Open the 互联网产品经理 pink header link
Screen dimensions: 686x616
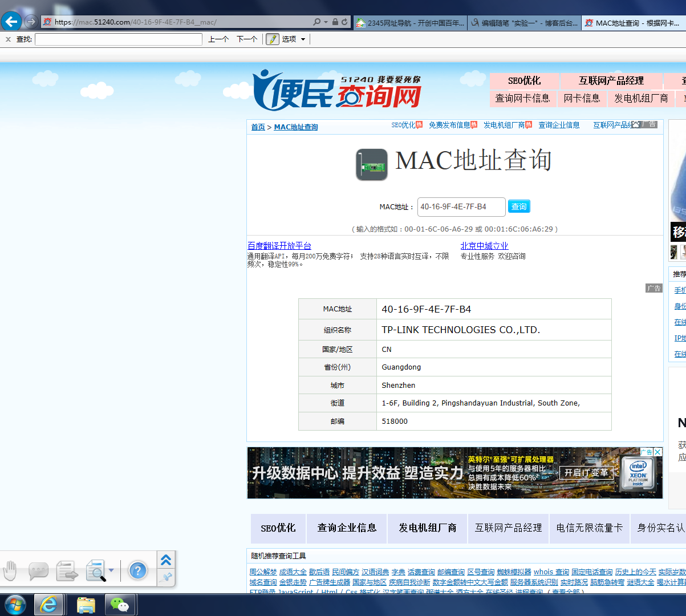(x=611, y=81)
